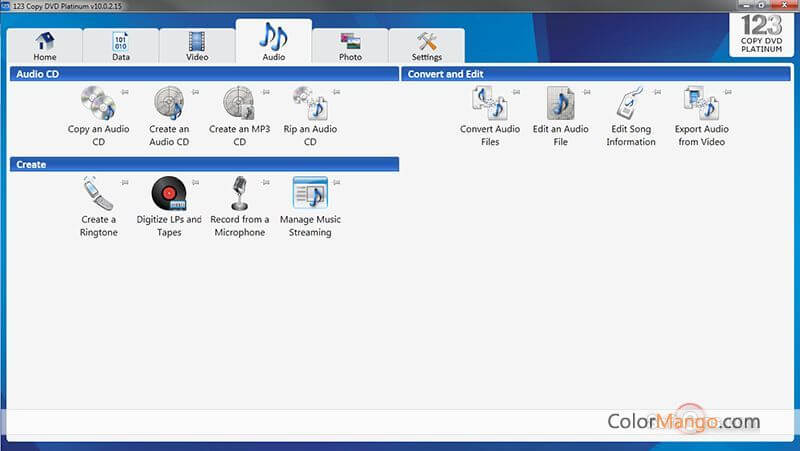Open Convert Audio Files tool

click(489, 103)
